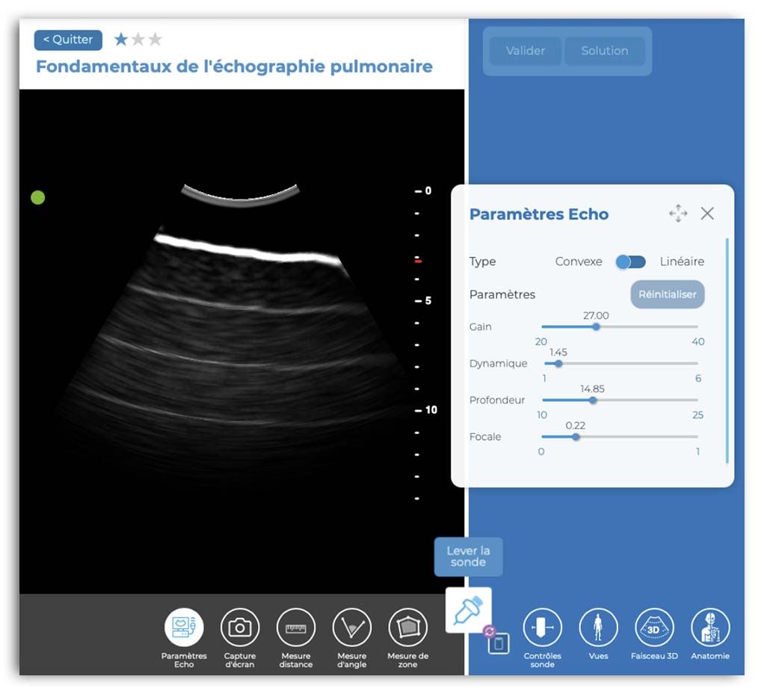
Task: Reveal the answer with Solution button
Action: 605,51
